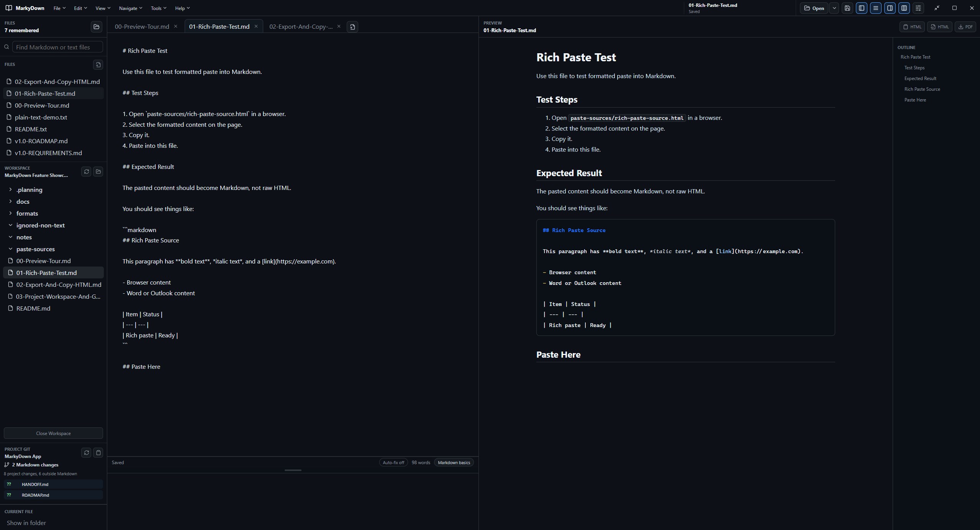Open the settings sliders icon in title bar

918,8
